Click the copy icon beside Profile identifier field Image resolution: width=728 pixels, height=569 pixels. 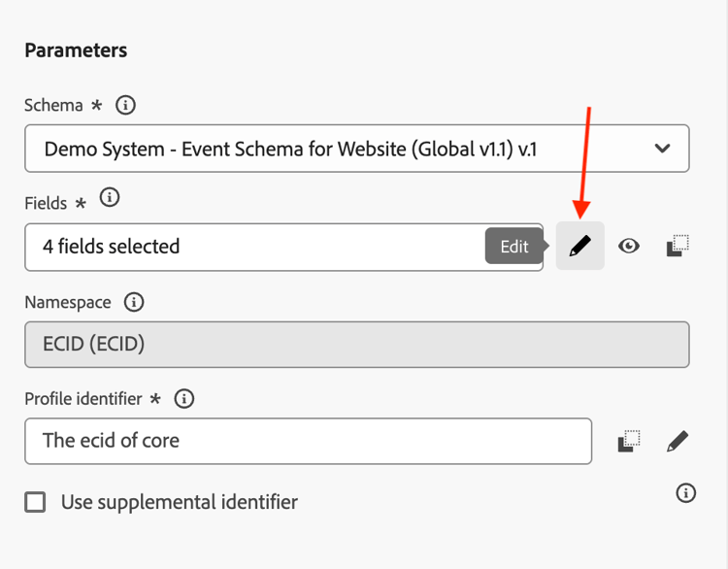pyautogui.click(x=629, y=442)
